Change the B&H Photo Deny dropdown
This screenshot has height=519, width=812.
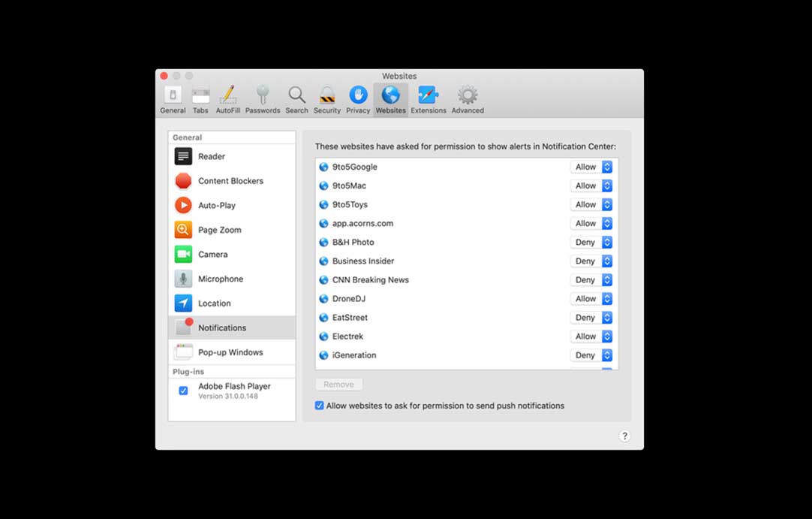pos(592,242)
